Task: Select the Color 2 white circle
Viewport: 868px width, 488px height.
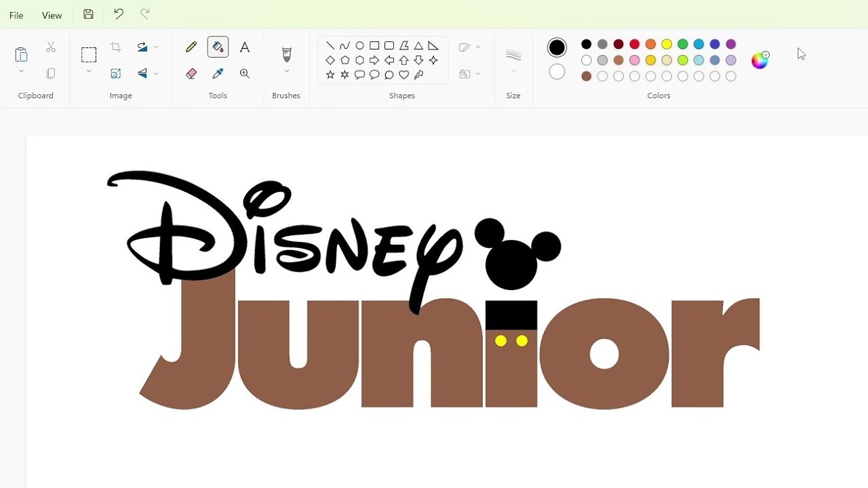Action: (x=557, y=72)
